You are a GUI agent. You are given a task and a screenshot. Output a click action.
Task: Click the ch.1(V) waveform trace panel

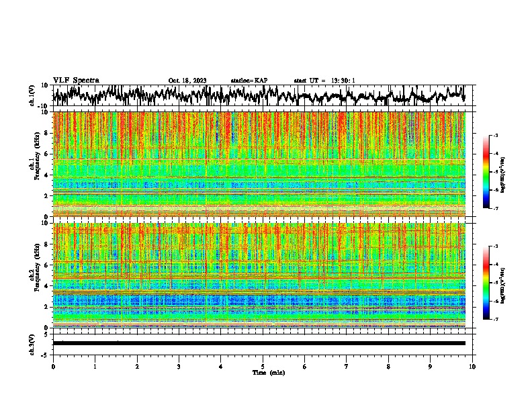pos(262,95)
